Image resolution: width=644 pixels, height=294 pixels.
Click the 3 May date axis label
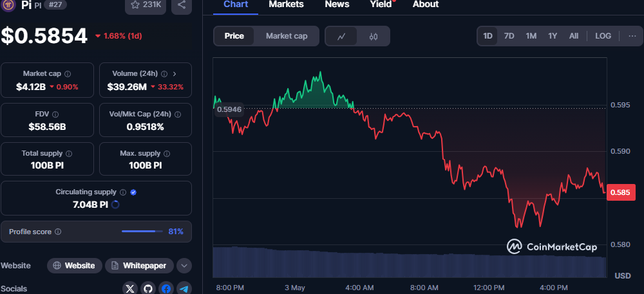click(295, 288)
